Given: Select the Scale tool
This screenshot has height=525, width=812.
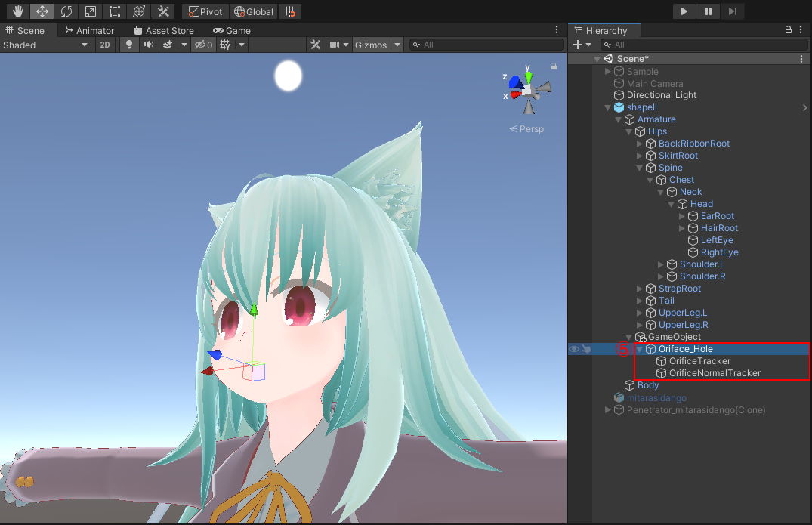Looking at the screenshot, I should click(x=91, y=11).
